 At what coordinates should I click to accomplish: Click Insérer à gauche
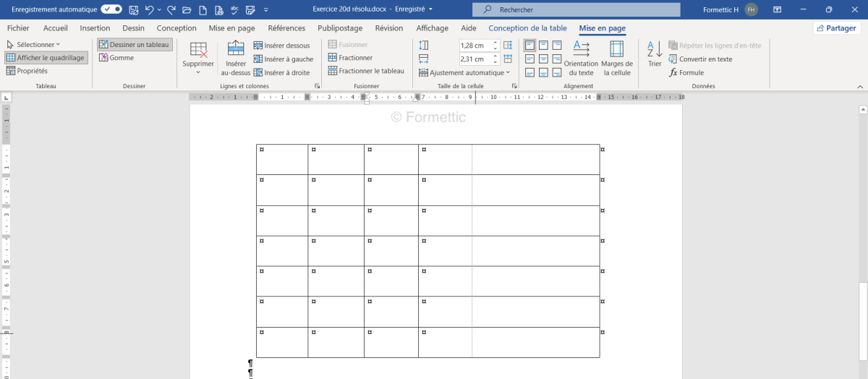coord(283,59)
